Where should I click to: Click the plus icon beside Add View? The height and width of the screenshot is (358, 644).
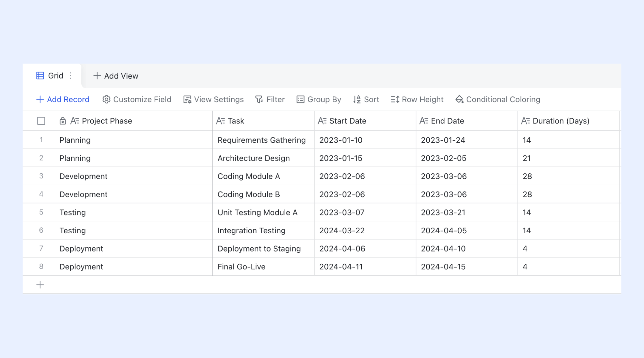97,76
